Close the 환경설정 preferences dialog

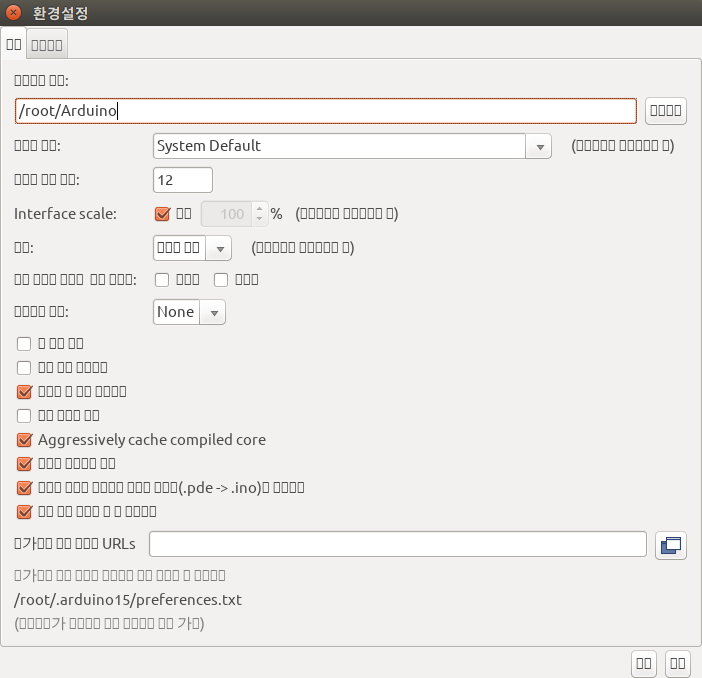[x=13, y=12]
